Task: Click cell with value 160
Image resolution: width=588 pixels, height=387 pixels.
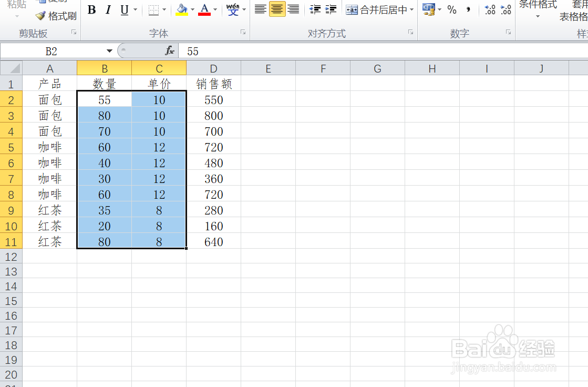Action: coord(214,226)
